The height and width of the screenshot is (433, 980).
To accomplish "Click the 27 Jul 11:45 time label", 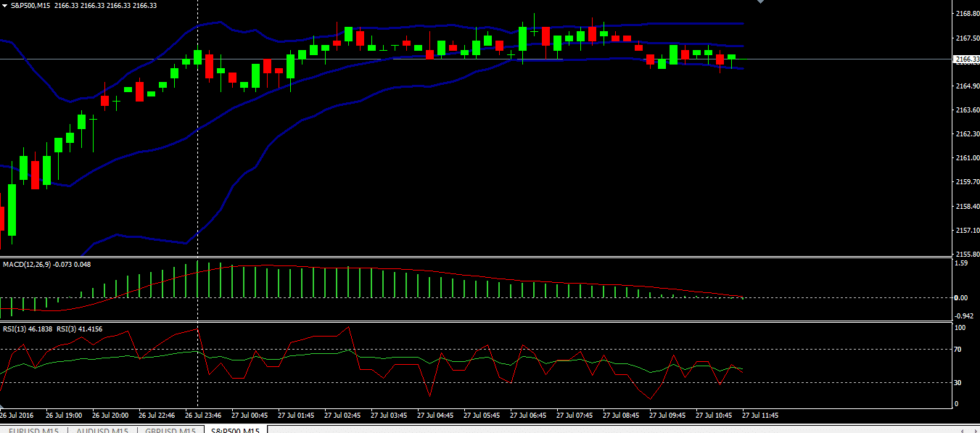I will click(759, 416).
